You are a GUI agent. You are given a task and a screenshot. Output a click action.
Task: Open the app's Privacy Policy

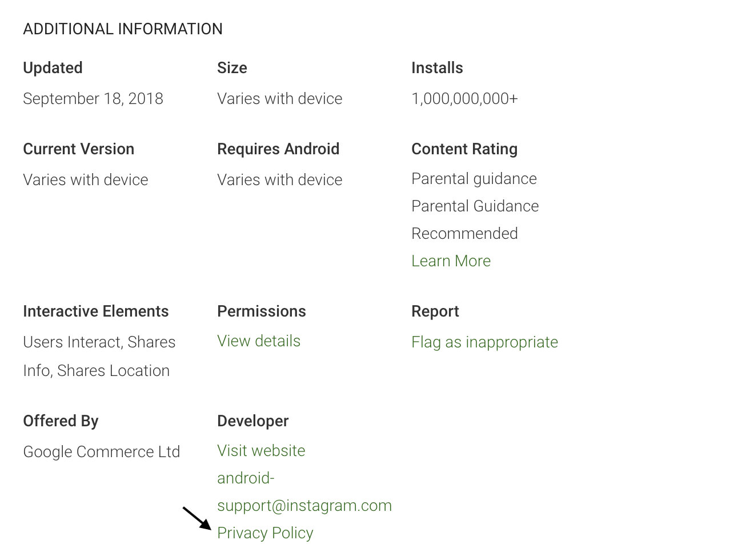click(x=265, y=533)
